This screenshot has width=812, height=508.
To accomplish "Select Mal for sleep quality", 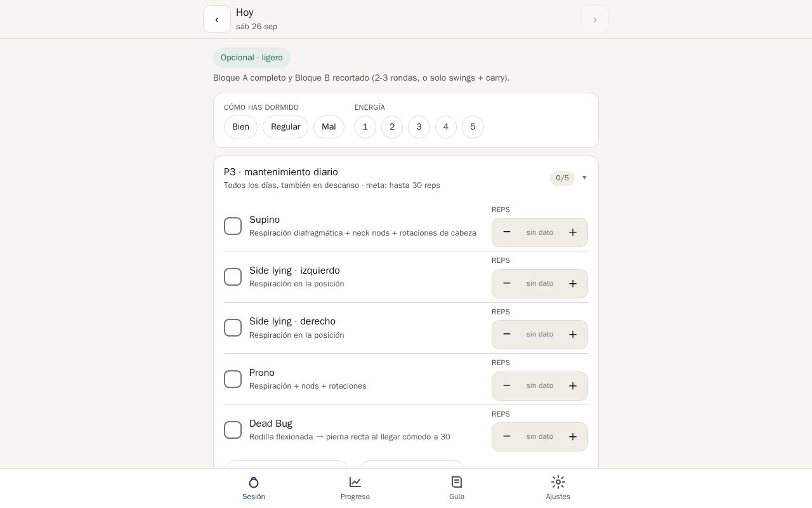I will (x=329, y=127).
